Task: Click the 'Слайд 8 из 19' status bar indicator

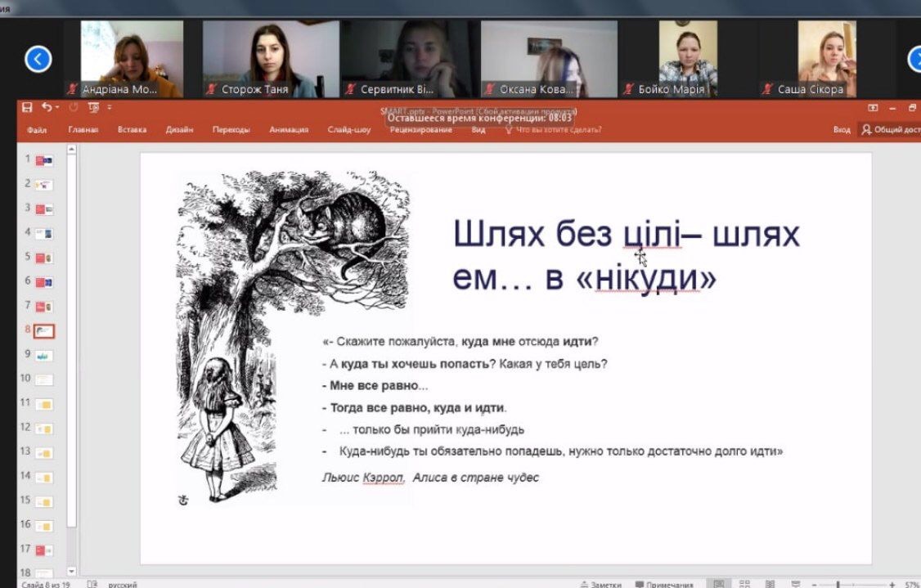Action: click(46, 585)
